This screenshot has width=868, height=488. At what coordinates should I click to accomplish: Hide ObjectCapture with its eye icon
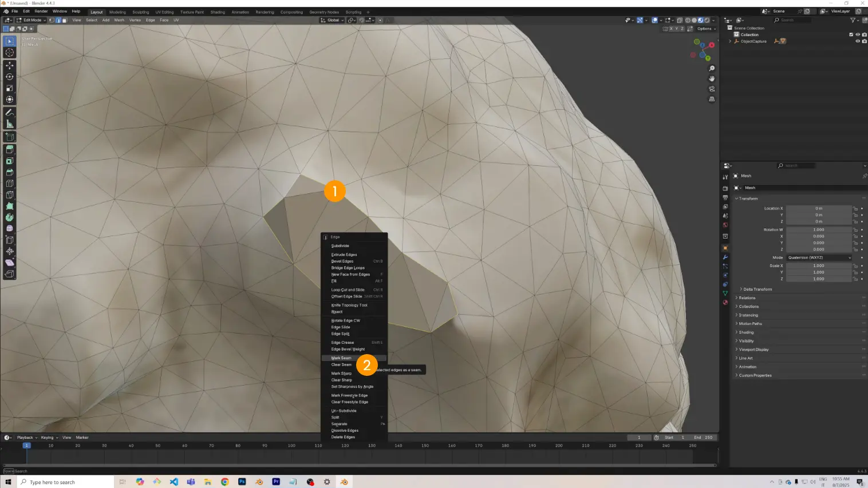(x=857, y=41)
